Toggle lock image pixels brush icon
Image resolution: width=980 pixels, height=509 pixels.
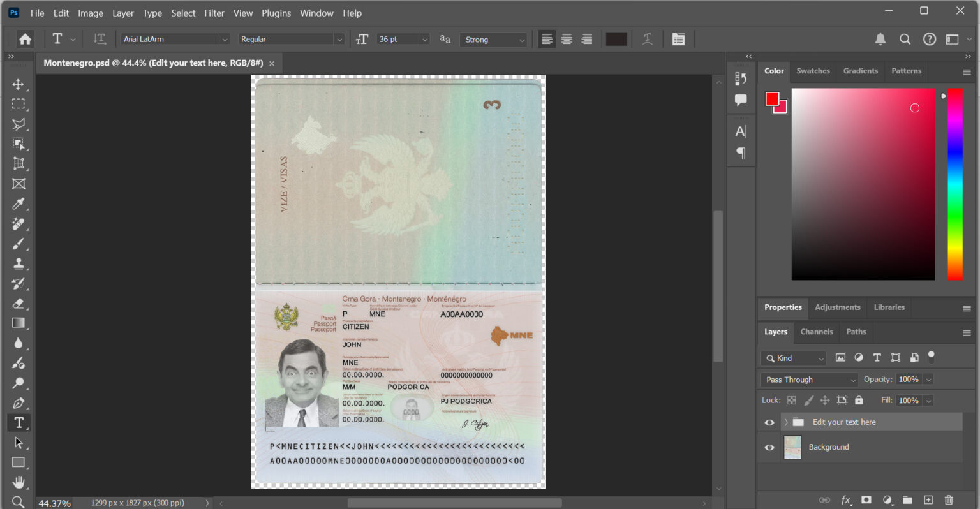point(808,401)
